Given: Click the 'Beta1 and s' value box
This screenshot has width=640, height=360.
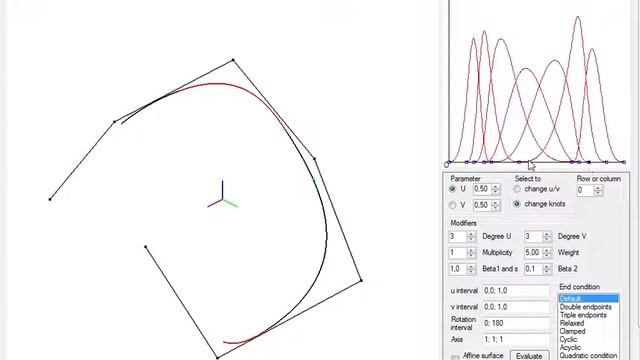Looking at the screenshot, I should (458, 269).
